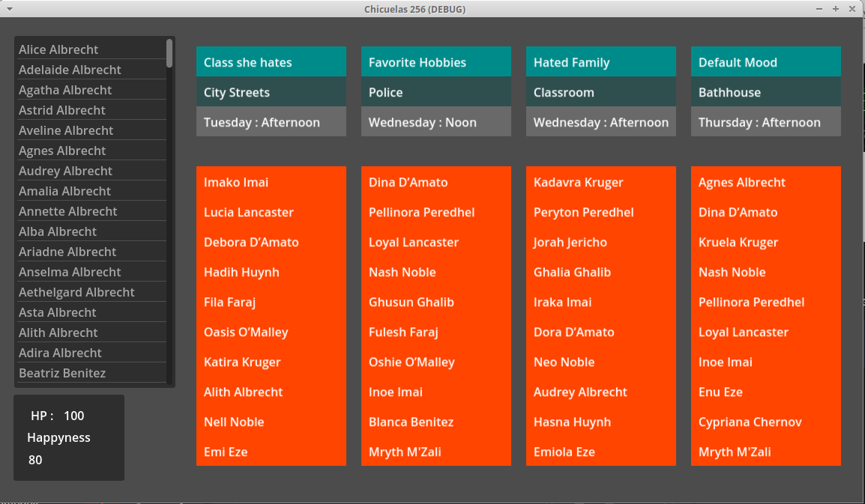
Task: Click Wednesday : Noon time slot
Action: click(435, 122)
